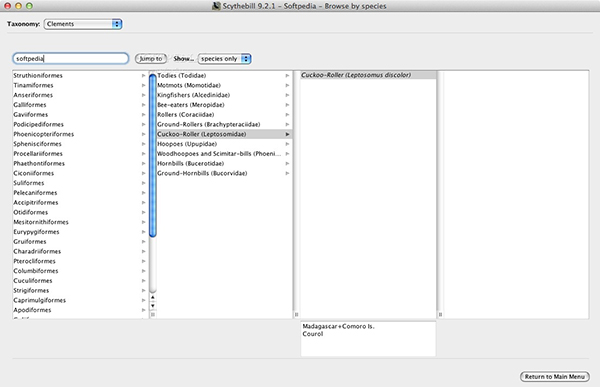The height and width of the screenshot is (387, 600).
Task: Select Caprimulgiformes order
Action: pos(80,300)
